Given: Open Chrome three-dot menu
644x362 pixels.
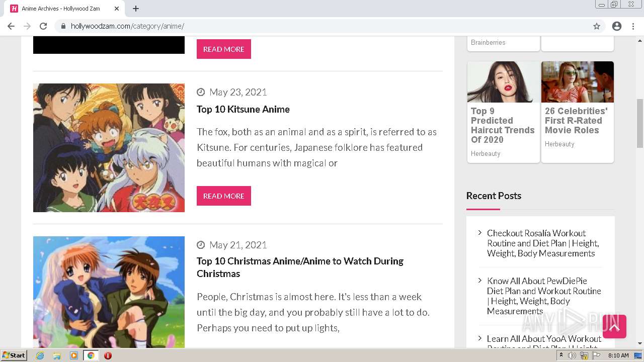Looking at the screenshot, I should coord(633,26).
